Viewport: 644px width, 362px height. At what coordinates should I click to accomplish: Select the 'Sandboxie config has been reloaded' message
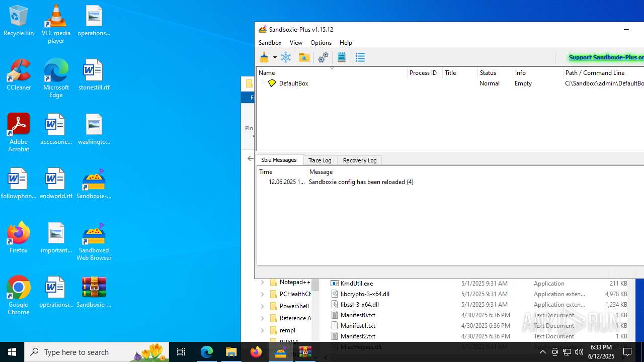(x=361, y=182)
